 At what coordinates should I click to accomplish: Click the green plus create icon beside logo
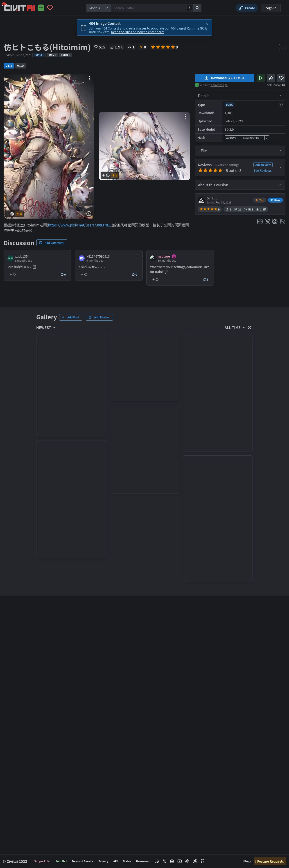(41, 8)
